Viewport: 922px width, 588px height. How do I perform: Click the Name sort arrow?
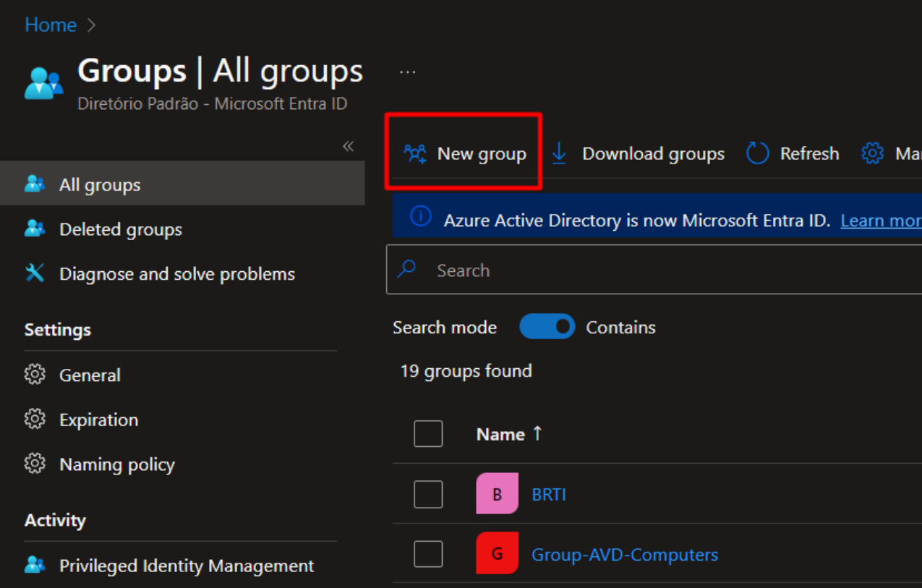coord(537,433)
